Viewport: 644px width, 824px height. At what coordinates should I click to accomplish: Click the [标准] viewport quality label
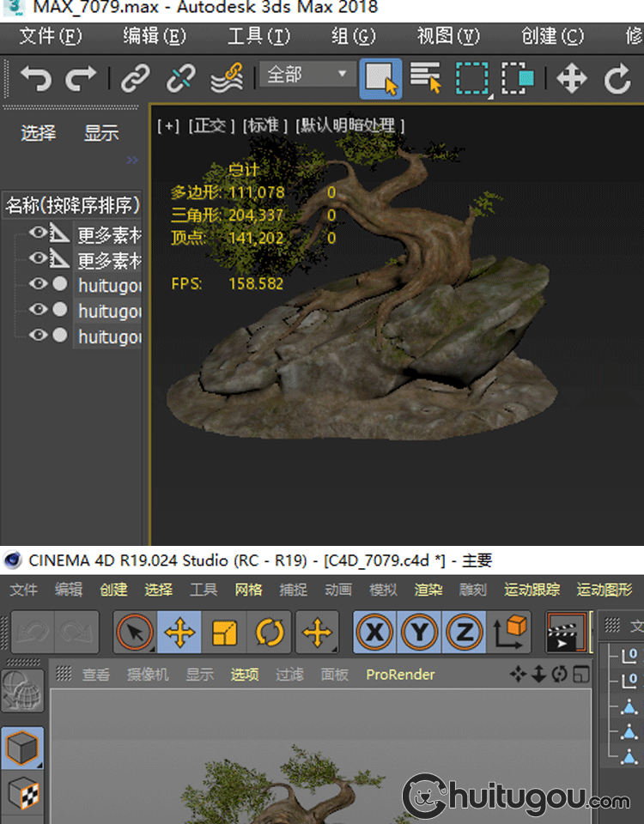point(265,126)
